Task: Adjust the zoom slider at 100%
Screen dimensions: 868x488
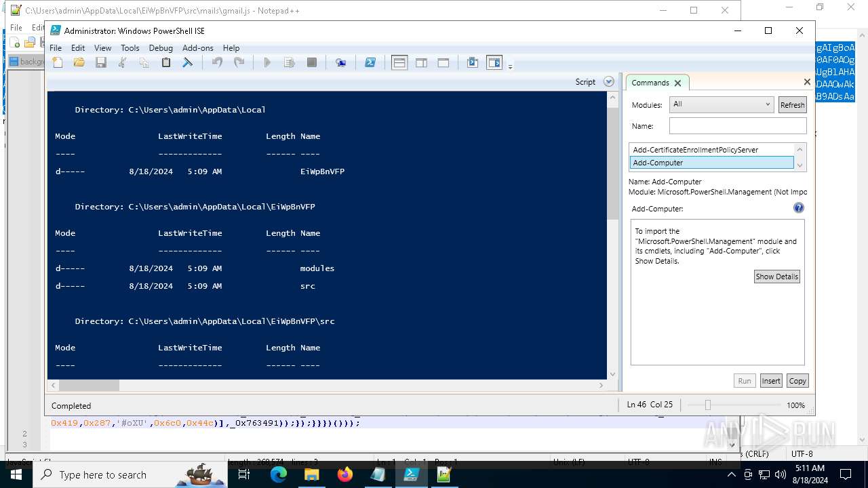Action: (707, 405)
